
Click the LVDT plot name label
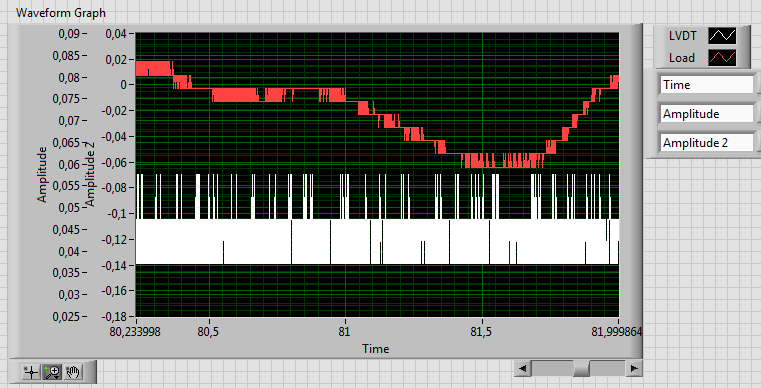(682, 36)
